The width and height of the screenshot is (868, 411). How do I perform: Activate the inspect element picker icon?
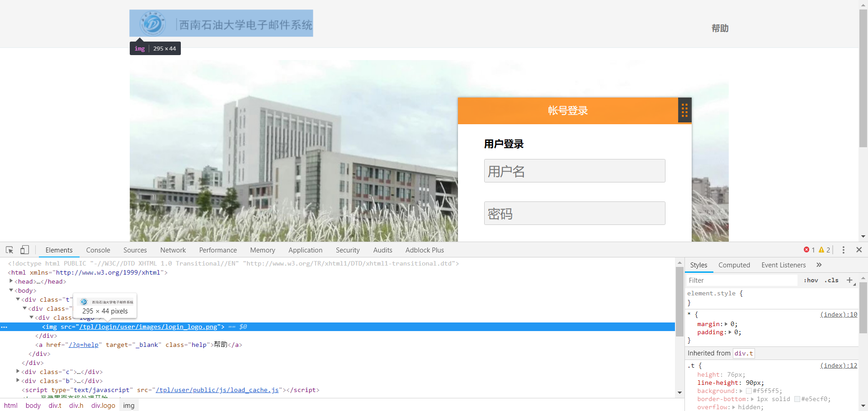9,250
